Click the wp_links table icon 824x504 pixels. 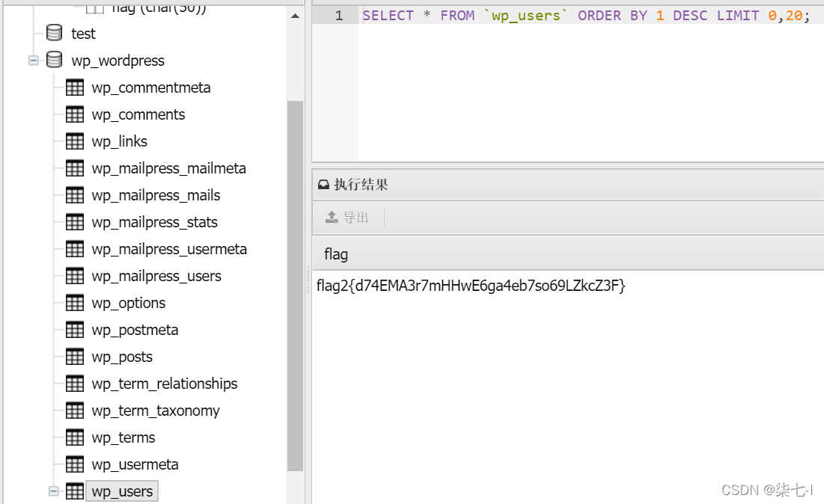pos(75,141)
